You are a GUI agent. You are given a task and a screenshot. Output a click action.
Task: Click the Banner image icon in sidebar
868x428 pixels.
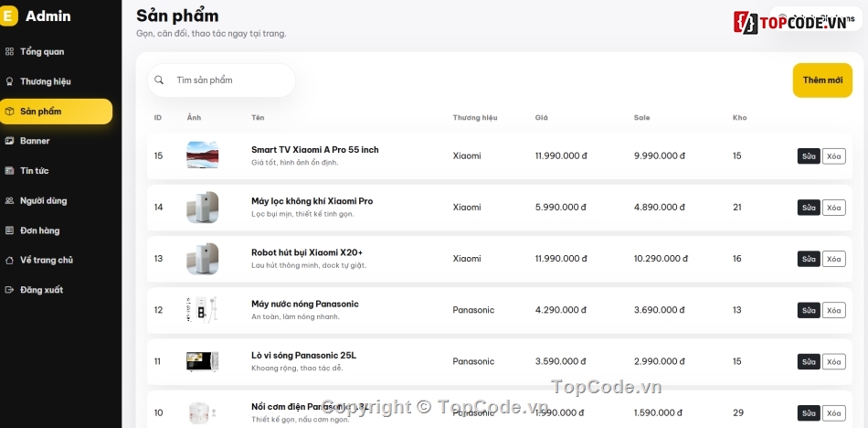[x=9, y=141]
